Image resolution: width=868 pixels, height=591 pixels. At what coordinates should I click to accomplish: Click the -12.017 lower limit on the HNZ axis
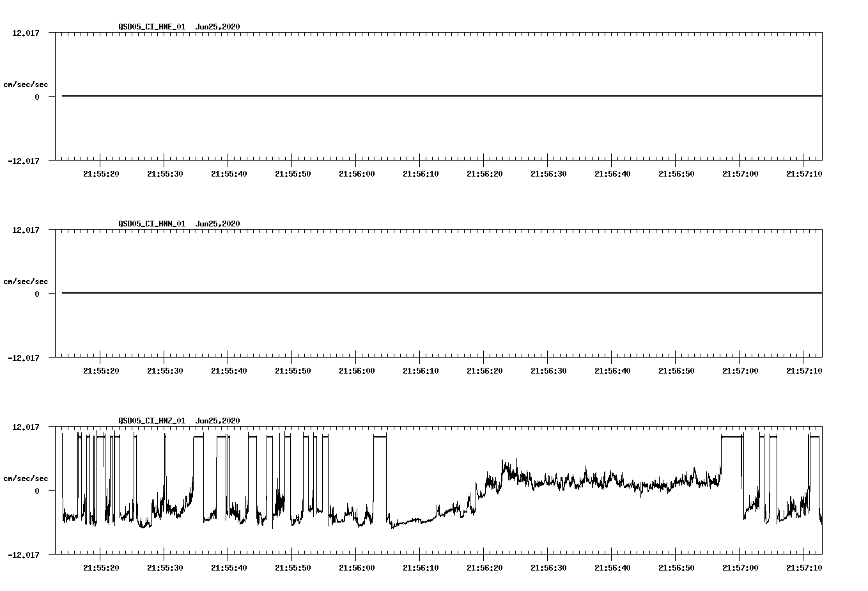pos(24,555)
